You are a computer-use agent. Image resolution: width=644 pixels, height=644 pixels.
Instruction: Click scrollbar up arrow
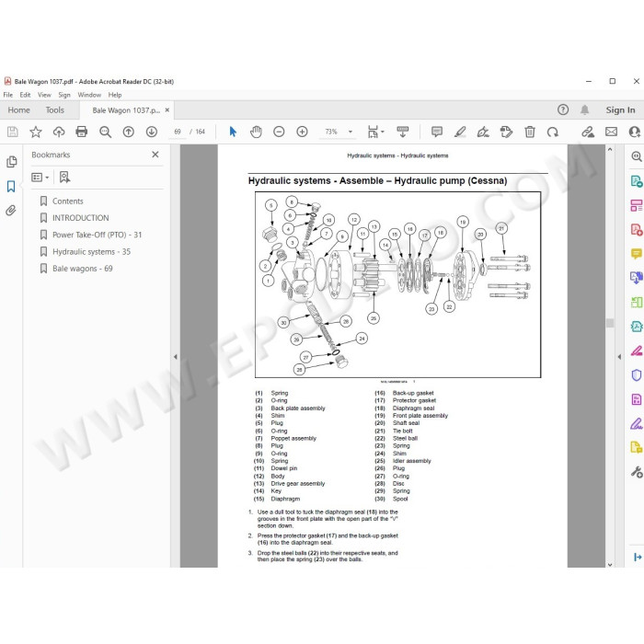coord(610,150)
